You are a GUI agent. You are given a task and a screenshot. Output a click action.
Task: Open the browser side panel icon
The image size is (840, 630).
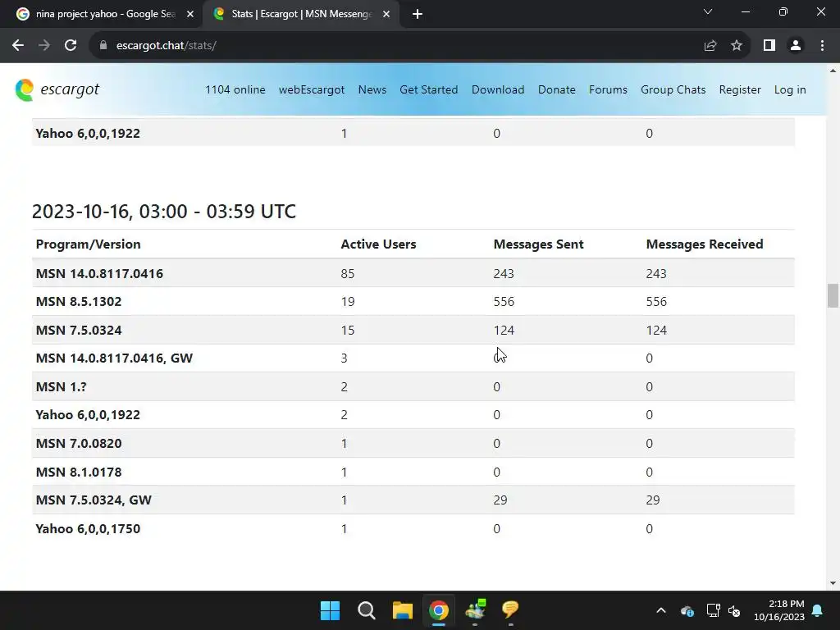769,46
